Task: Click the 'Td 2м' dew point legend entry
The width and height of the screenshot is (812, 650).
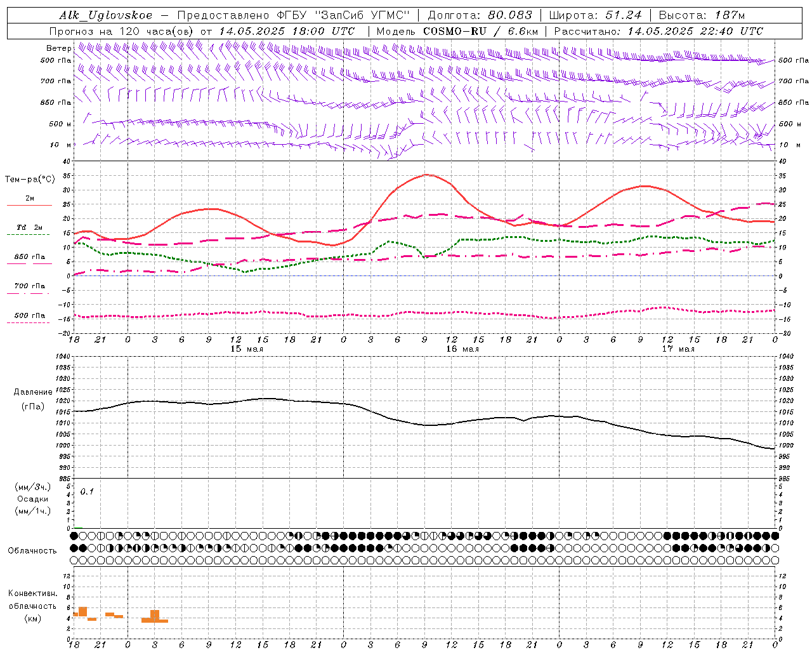Action: coord(29,227)
